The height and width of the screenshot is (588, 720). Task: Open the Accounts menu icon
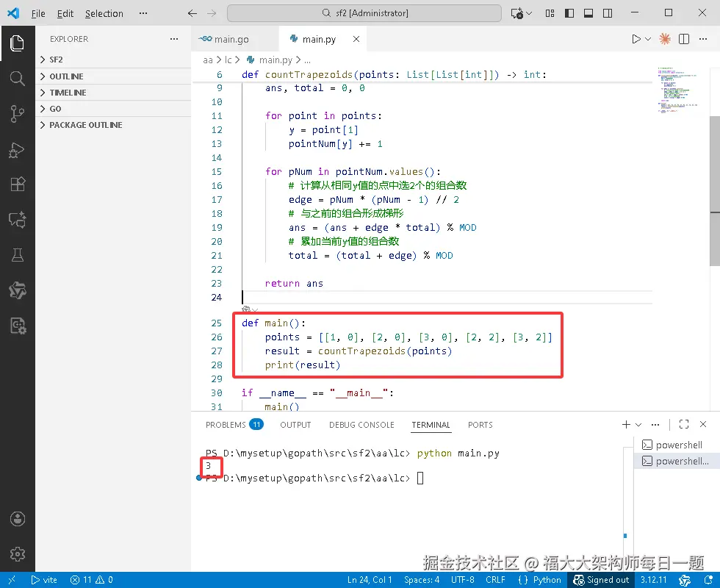[x=18, y=519]
